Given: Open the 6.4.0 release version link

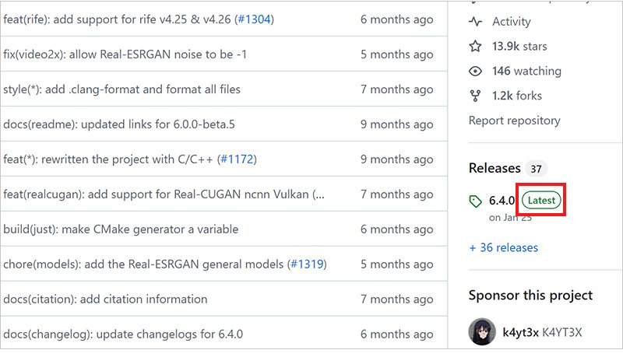Looking at the screenshot, I should tap(502, 201).
